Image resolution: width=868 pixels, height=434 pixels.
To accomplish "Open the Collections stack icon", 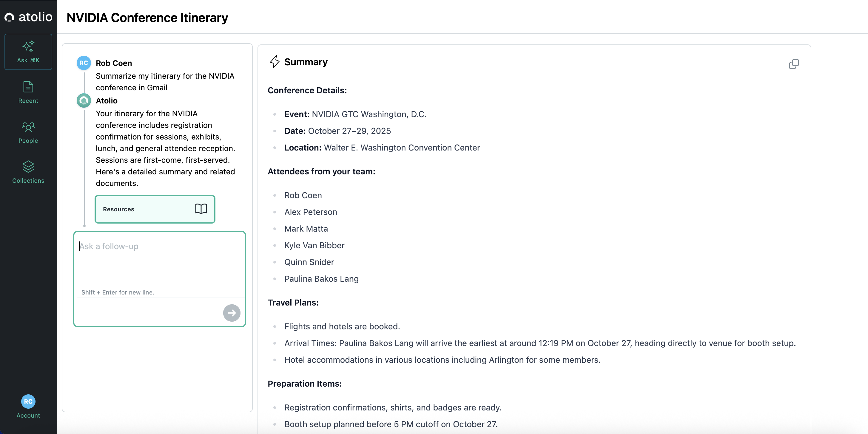I will pyautogui.click(x=28, y=166).
